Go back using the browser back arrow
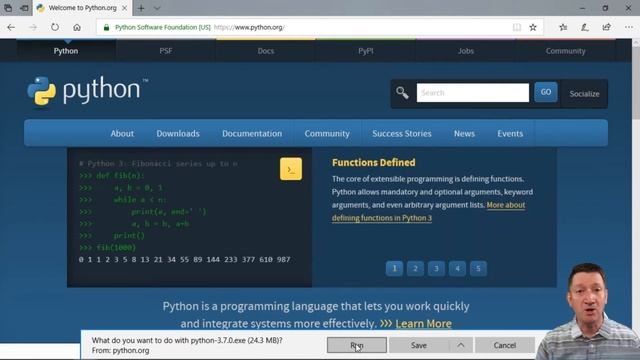This screenshot has width=640, height=360. coord(11,27)
